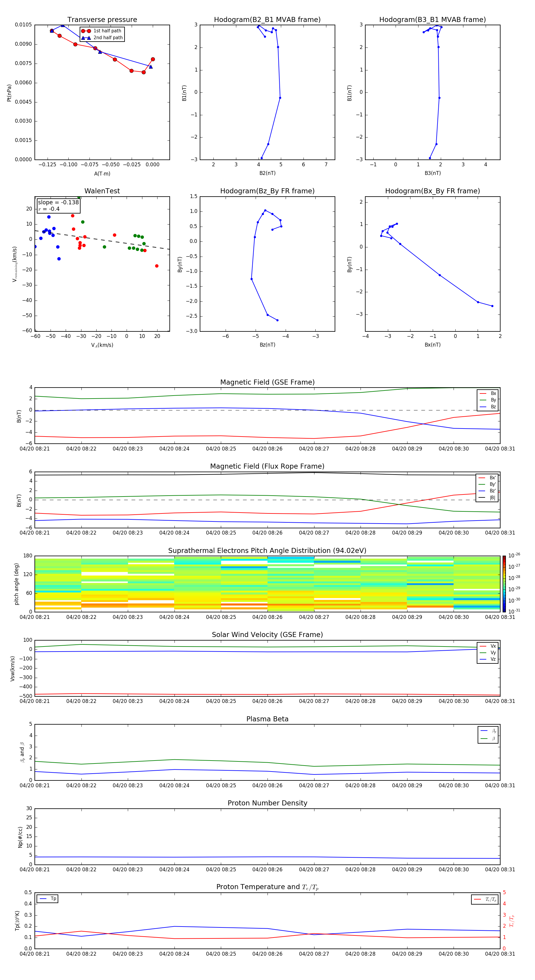Click the "Proton Number Density" title
535x980 pixels.
click(x=267, y=803)
